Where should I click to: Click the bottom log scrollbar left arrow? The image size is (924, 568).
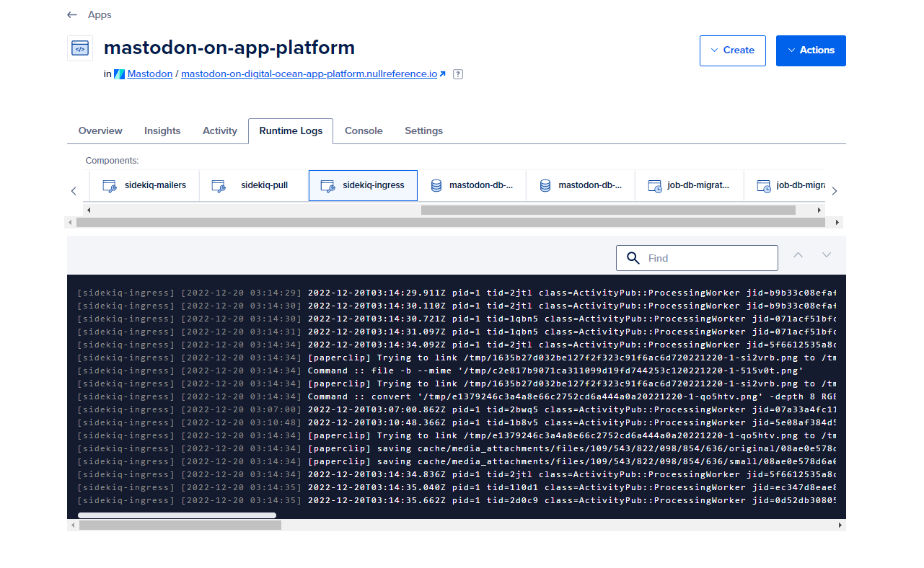73,525
